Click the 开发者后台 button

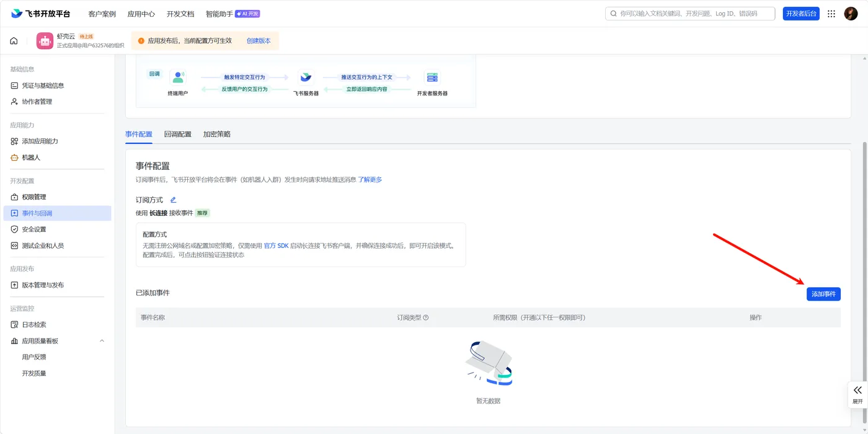pos(801,14)
